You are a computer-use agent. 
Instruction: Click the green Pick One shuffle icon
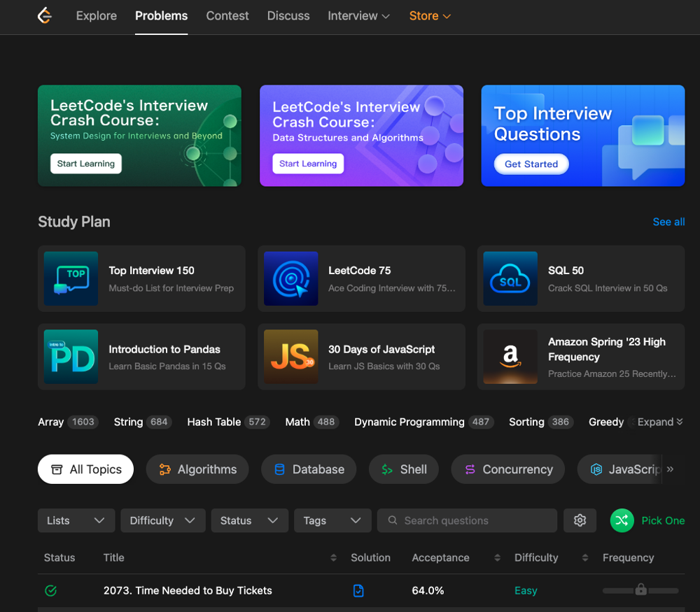(x=622, y=520)
